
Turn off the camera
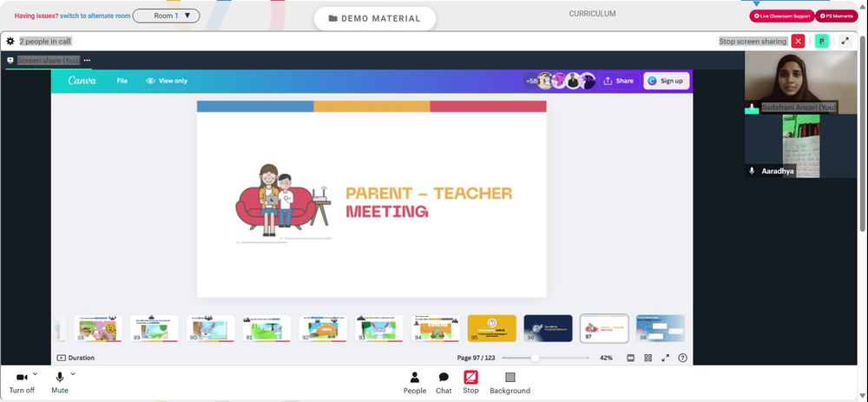click(23, 383)
